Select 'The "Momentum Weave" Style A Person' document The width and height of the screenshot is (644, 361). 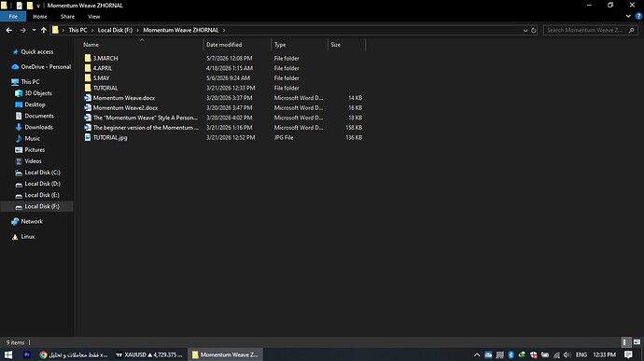pos(146,118)
